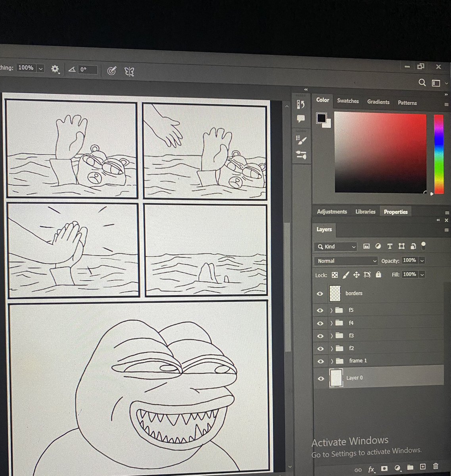Open the workspace switcher icon

(436, 83)
